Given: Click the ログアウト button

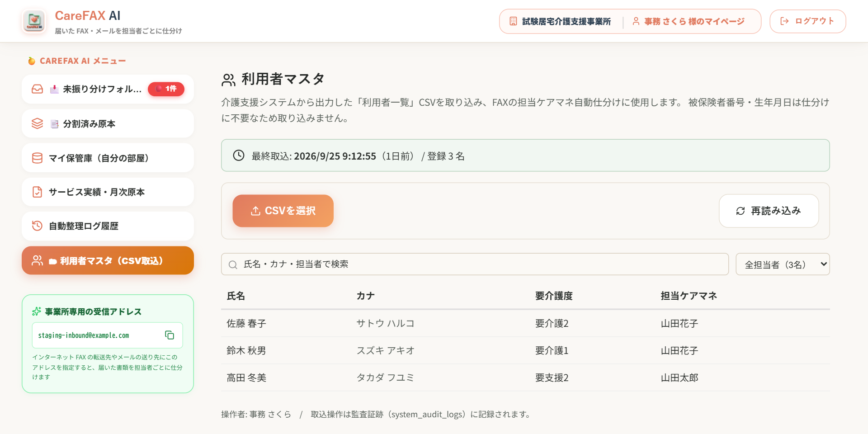Looking at the screenshot, I should tap(807, 21).
